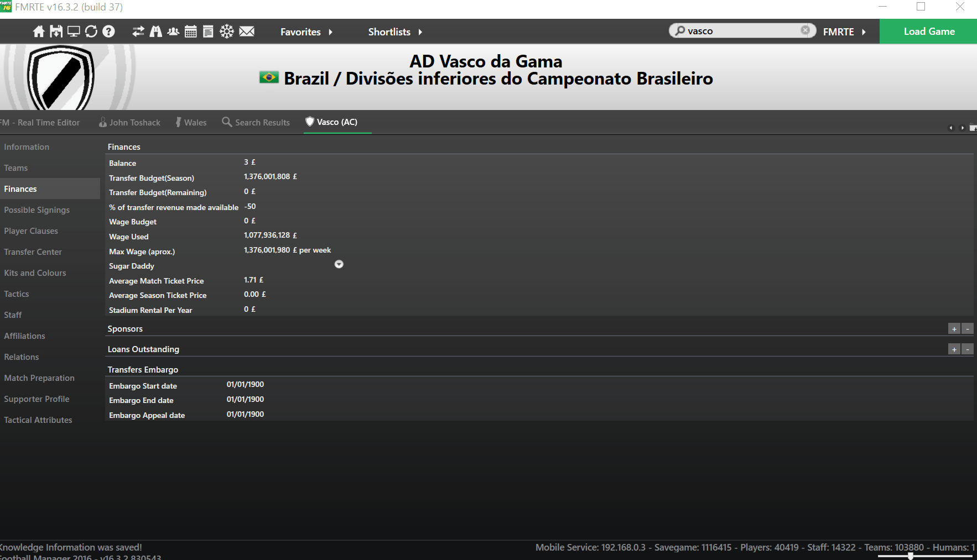Click the swap arrows toolbar icon
The width and height of the screenshot is (977, 560).
138,32
